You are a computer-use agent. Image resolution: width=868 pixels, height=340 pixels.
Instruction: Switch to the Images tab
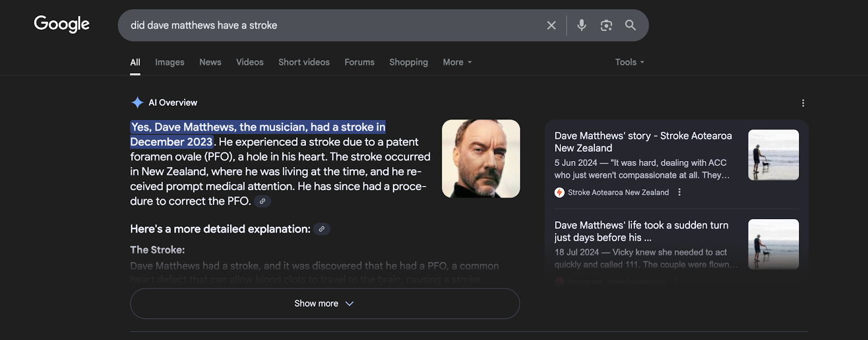pyautogui.click(x=169, y=62)
